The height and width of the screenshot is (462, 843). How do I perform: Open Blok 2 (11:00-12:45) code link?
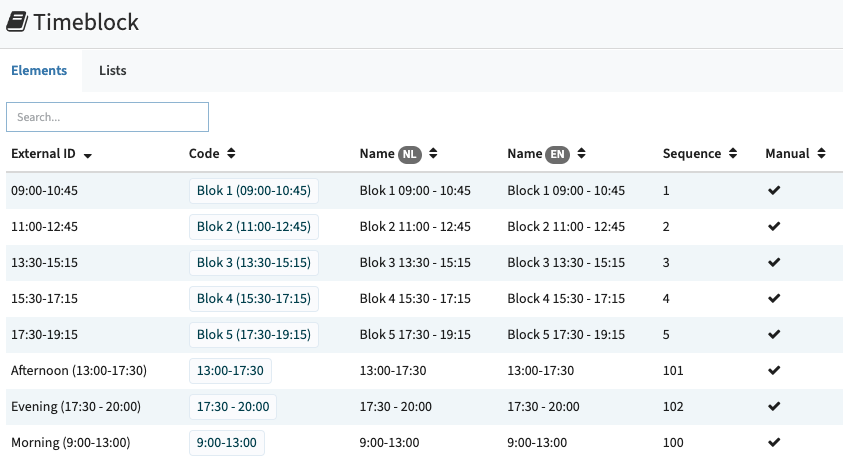click(x=254, y=226)
